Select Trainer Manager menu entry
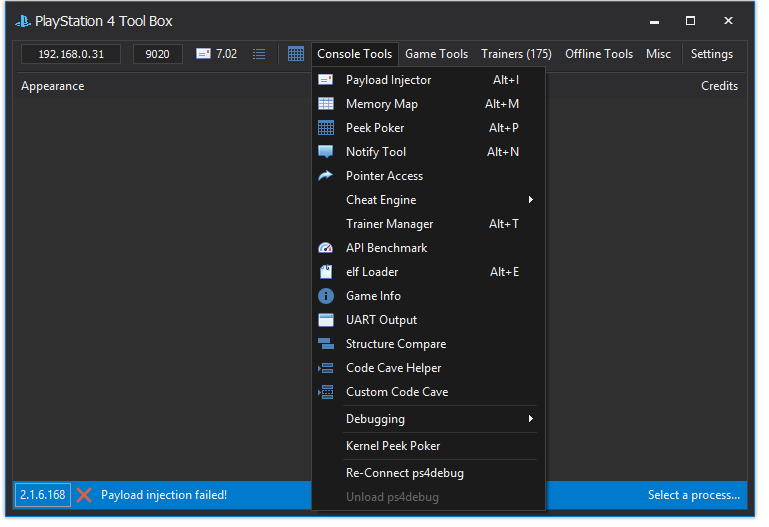This screenshot has height=527, width=769. tap(428, 224)
